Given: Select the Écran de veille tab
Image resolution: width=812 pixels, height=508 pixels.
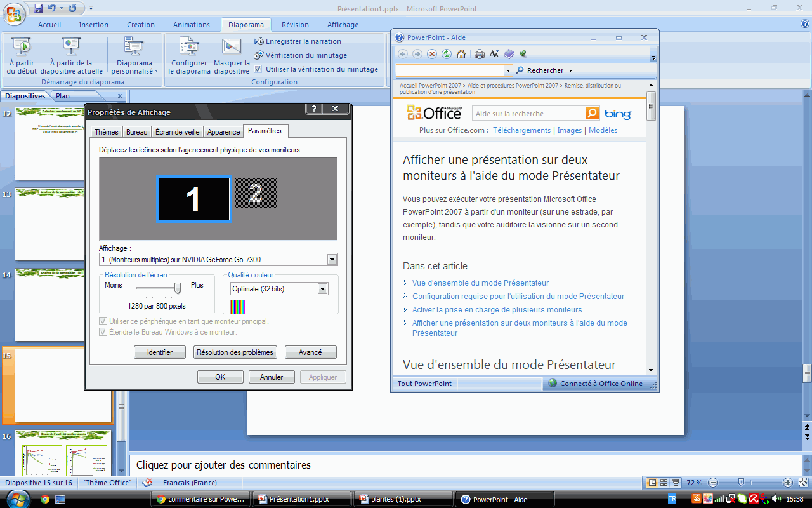Looking at the screenshot, I should click(178, 132).
